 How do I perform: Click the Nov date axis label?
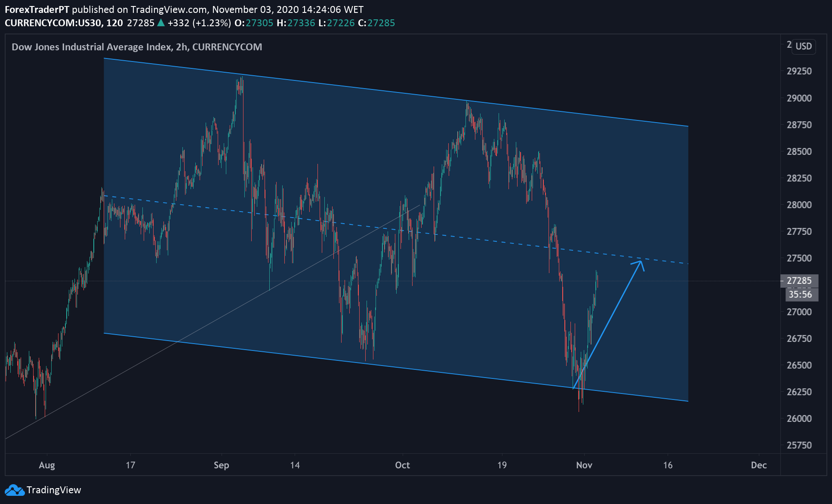pos(584,465)
